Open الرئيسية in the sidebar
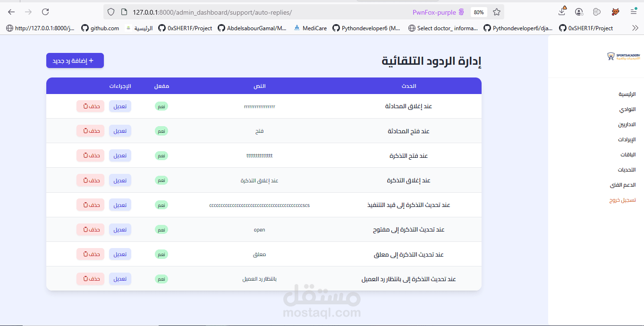 point(627,94)
